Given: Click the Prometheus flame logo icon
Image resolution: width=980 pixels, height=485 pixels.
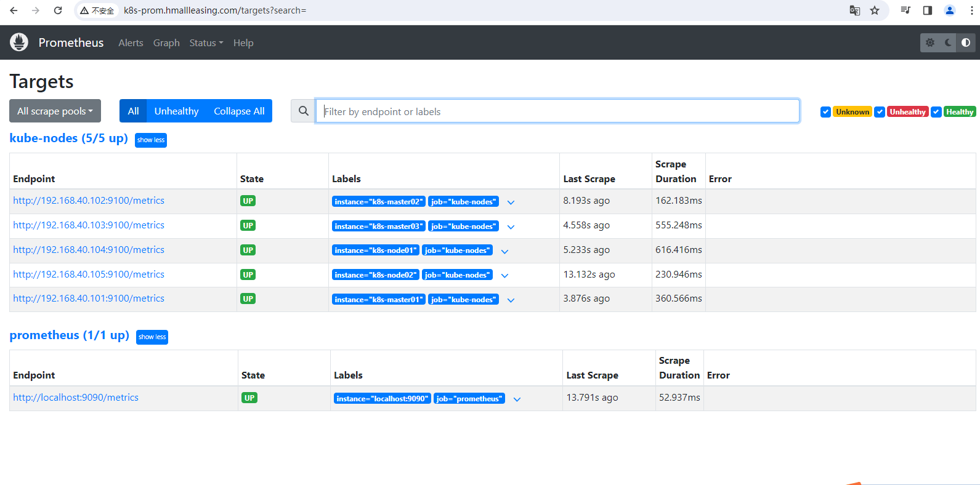Looking at the screenshot, I should (19, 42).
